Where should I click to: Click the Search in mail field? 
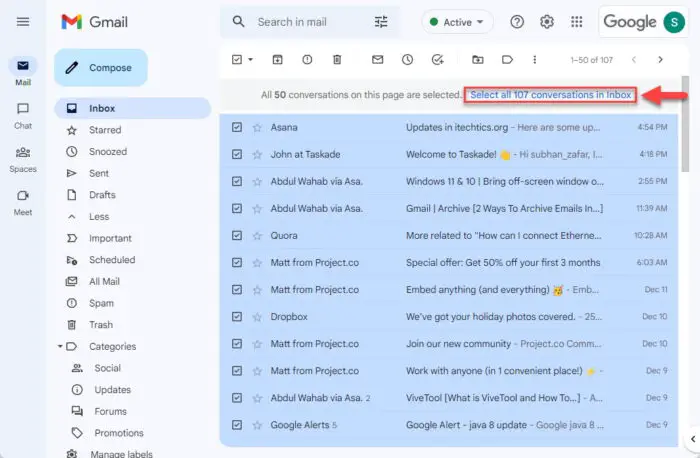coord(310,21)
